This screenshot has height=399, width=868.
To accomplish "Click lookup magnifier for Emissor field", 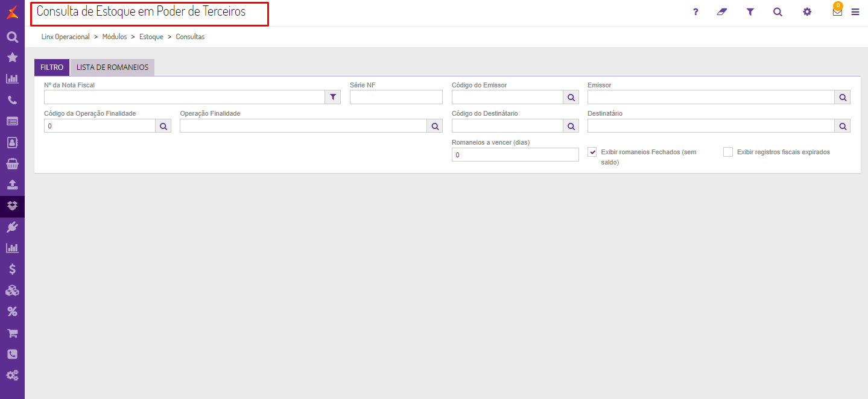I will point(843,96).
